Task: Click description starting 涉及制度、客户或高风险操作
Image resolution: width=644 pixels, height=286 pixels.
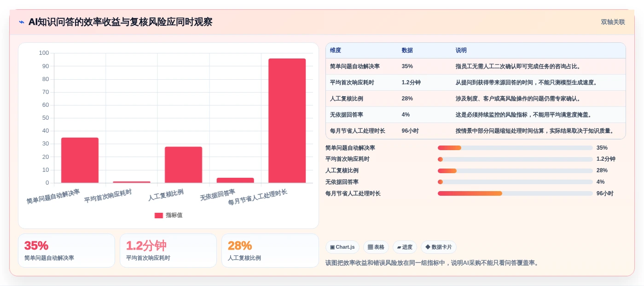Action: pos(518,99)
